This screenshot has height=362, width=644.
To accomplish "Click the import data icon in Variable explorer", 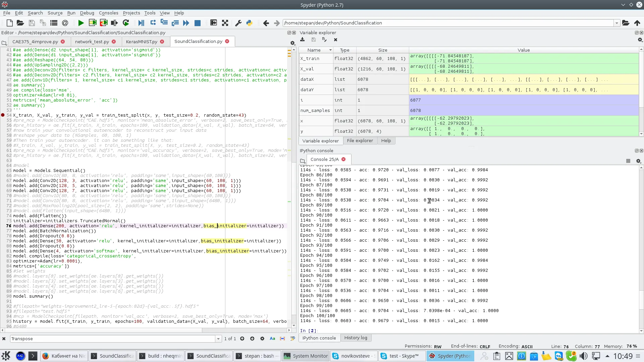I will pyautogui.click(x=303, y=40).
